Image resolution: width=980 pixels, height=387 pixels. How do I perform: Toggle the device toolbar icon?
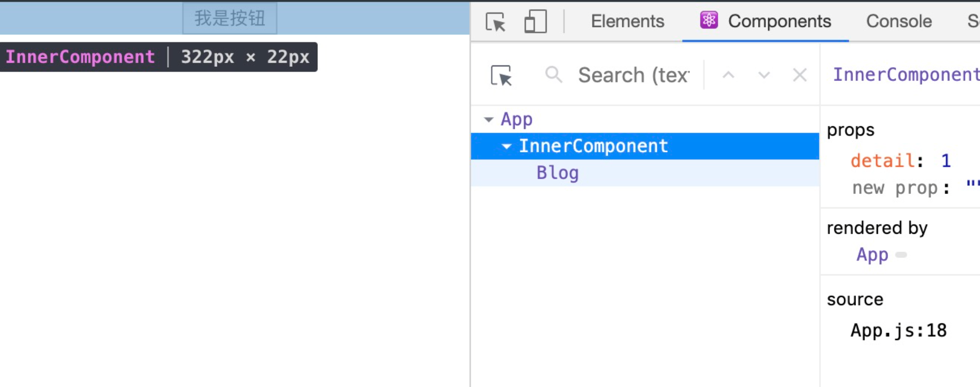[535, 21]
